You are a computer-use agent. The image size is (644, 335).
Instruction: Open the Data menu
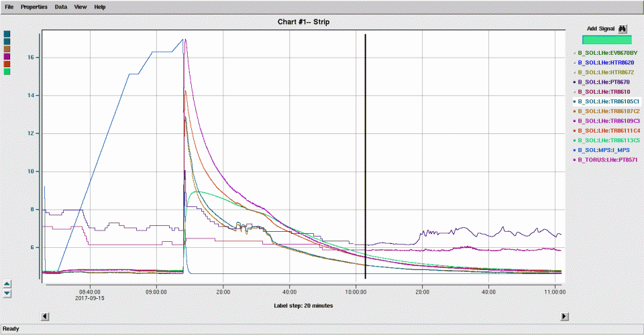[61, 7]
